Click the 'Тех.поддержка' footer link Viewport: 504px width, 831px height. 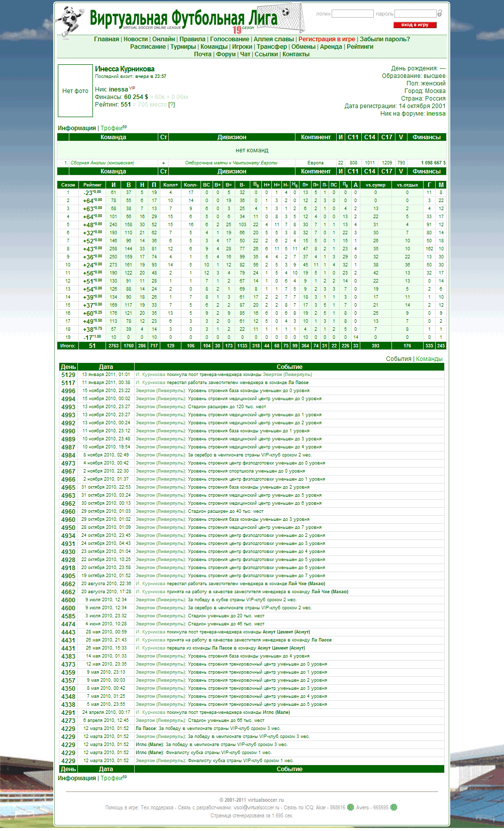tap(157, 807)
